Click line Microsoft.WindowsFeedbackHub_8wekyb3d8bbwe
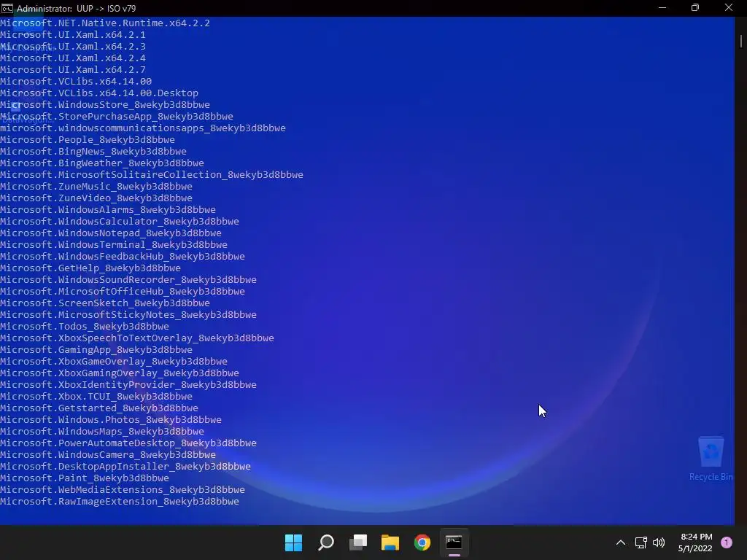 pyautogui.click(x=123, y=256)
